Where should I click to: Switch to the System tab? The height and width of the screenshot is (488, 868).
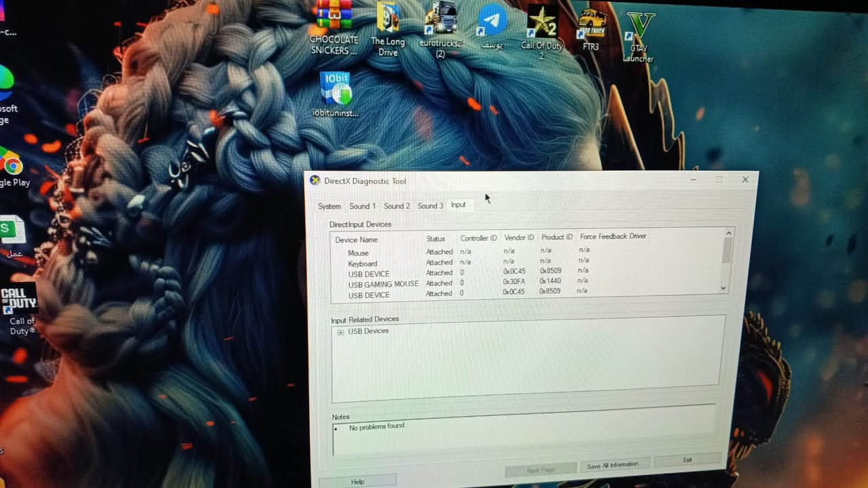330,206
